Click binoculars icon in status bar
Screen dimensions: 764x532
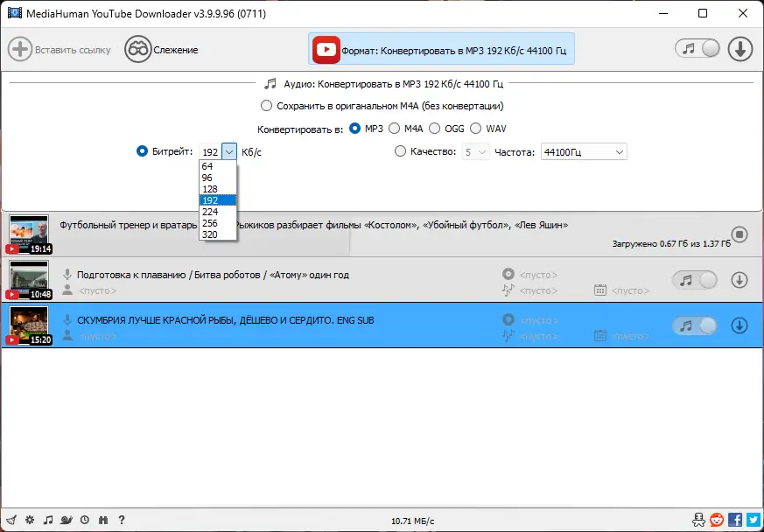pyautogui.click(x=102, y=520)
